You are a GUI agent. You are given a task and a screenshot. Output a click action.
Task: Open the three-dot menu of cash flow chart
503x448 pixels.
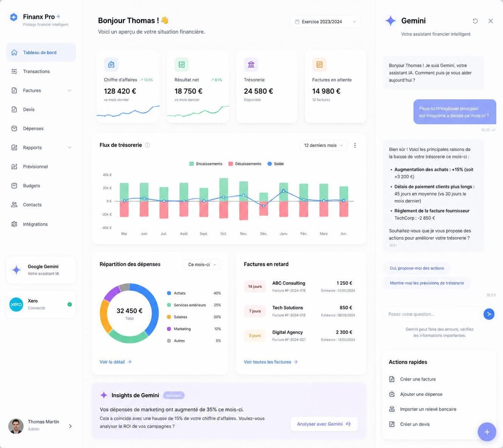355,145
